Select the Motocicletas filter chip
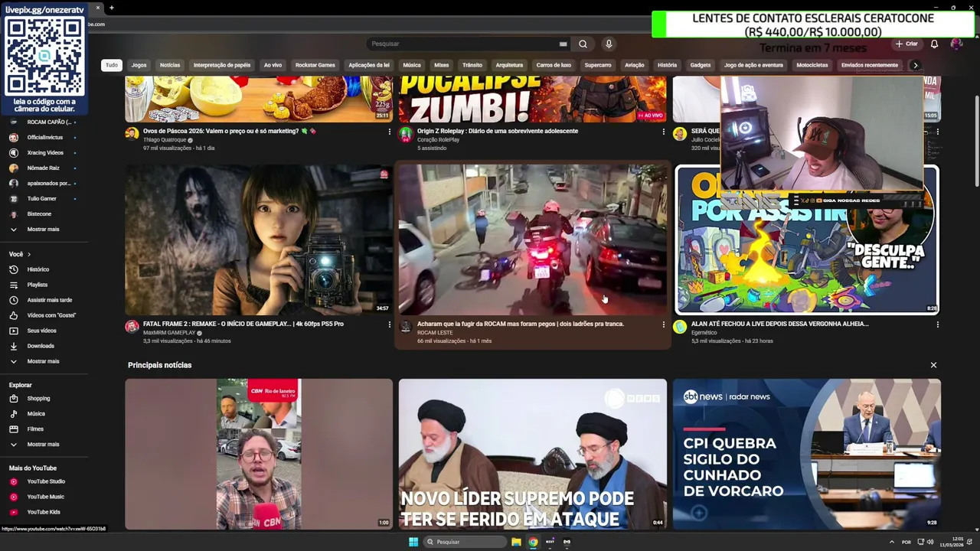Image resolution: width=980 pixels, height=551 pixels. point(812,65)
